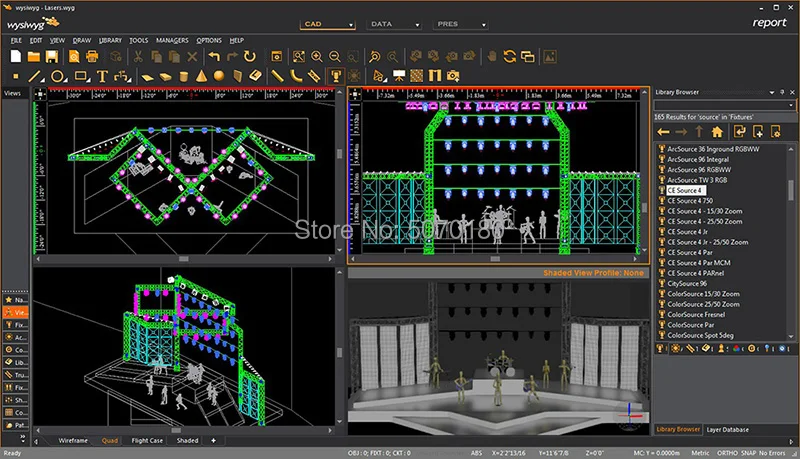Screen dimensions: 800x459
Task: Select the Circle drawing tool
Action: pyautogui.click(x=58, y=76)
